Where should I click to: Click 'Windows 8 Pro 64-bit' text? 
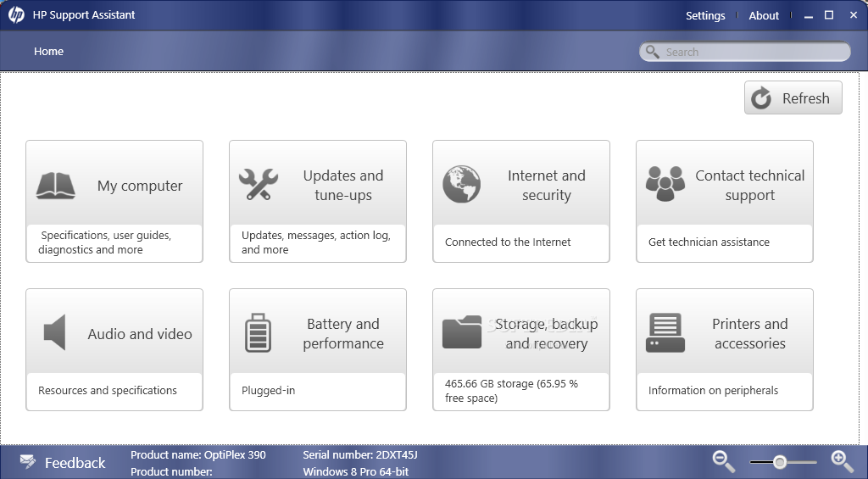coord(355,472)
